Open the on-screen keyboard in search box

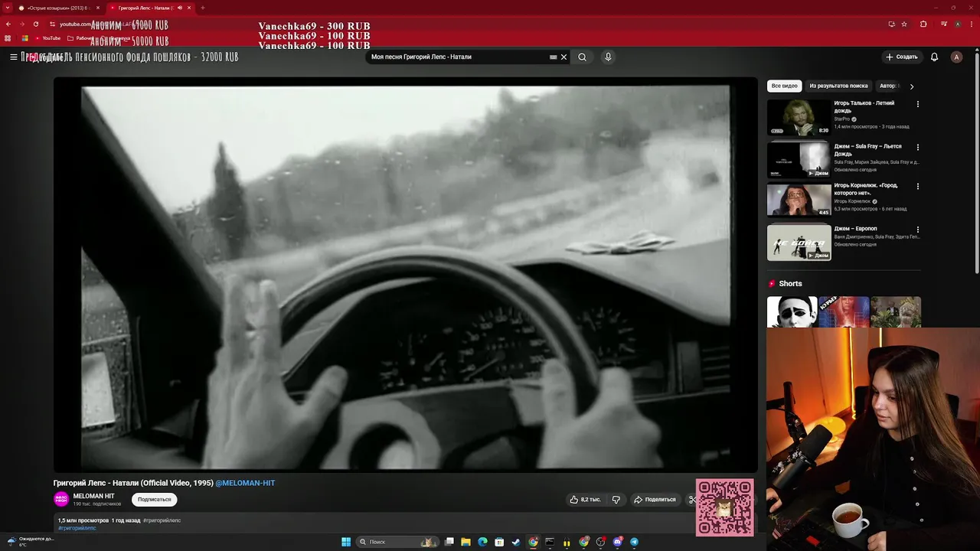553,57
